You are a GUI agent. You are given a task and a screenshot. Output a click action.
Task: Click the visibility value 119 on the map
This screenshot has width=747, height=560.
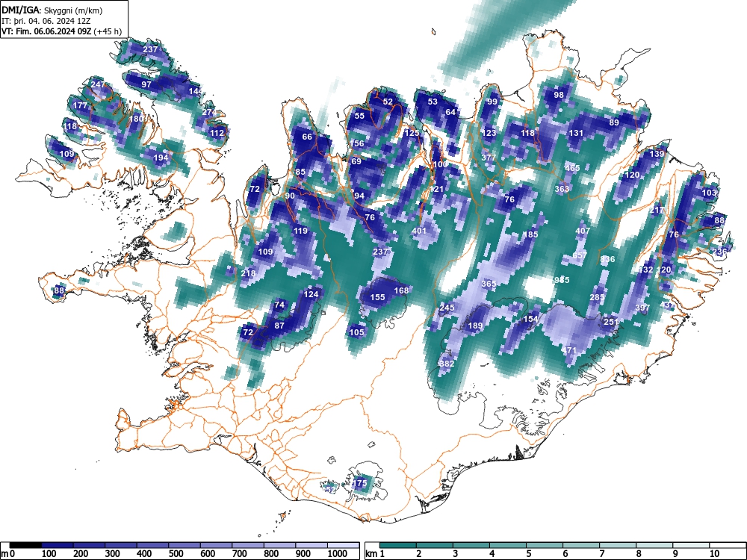pos(300,231)
